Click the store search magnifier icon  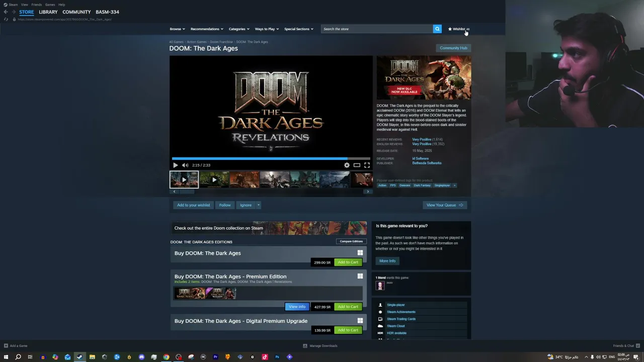437,29
